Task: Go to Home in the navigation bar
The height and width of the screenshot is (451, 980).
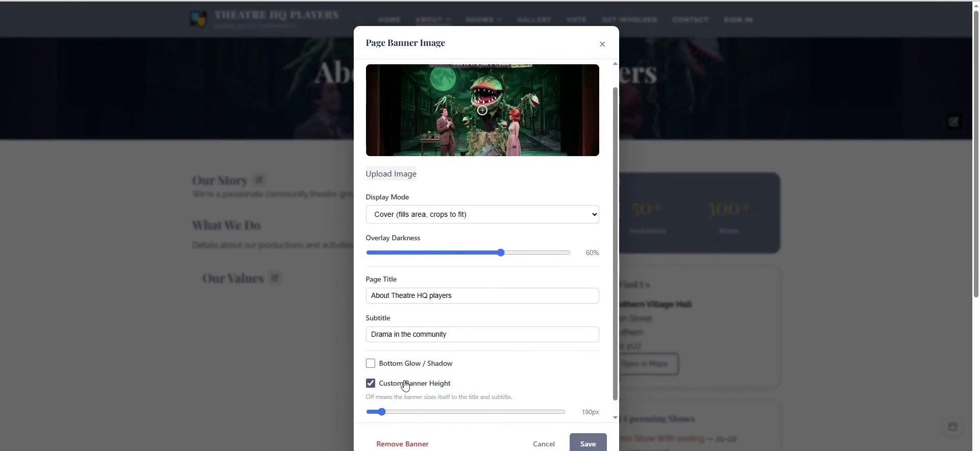Action: click(x=389, y=20)
